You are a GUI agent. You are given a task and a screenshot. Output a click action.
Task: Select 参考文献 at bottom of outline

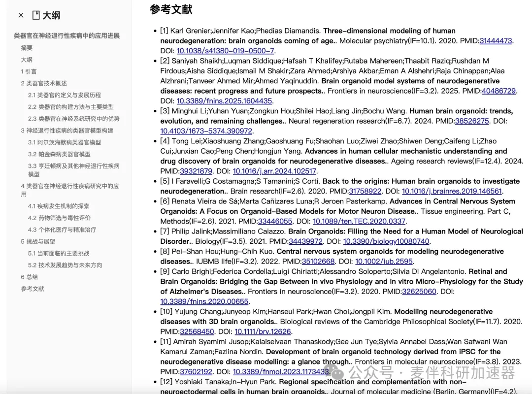click(x=33, y=289)
